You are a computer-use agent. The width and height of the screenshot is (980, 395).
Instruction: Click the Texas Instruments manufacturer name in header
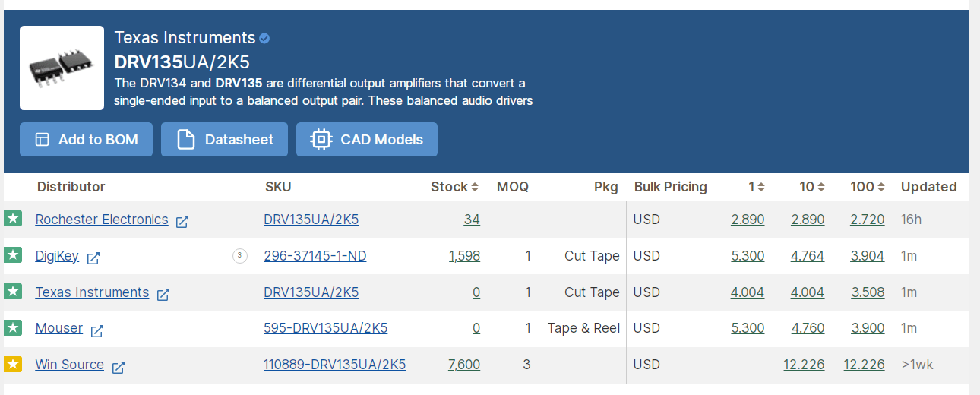pyautogui.click(x=185, y=38)
